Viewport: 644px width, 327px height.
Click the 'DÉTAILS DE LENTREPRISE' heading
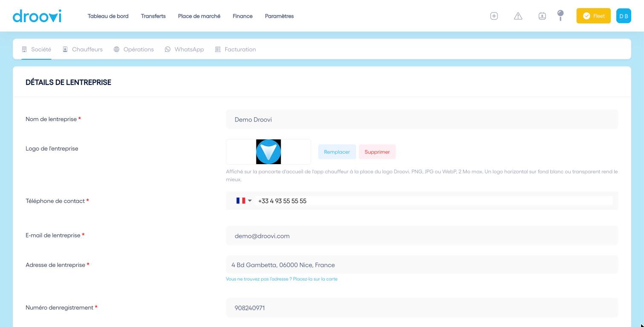[68, 82]
